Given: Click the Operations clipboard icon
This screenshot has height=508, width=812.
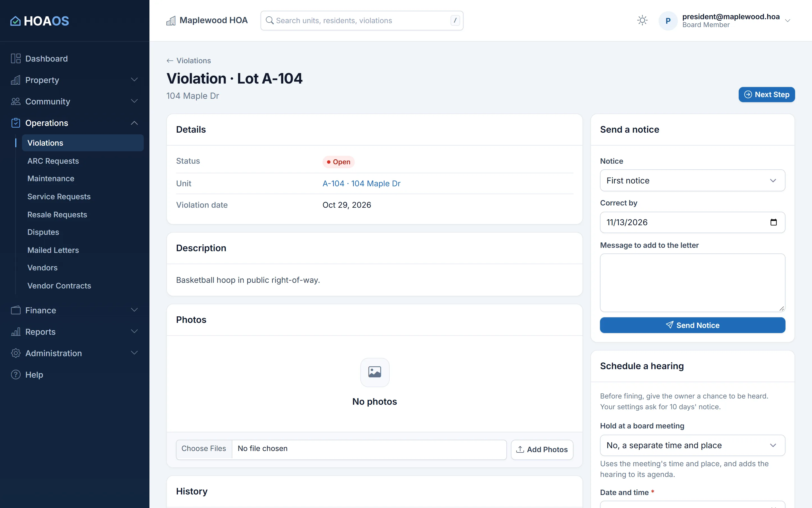Looking at the screenshot, I should 16,123.
